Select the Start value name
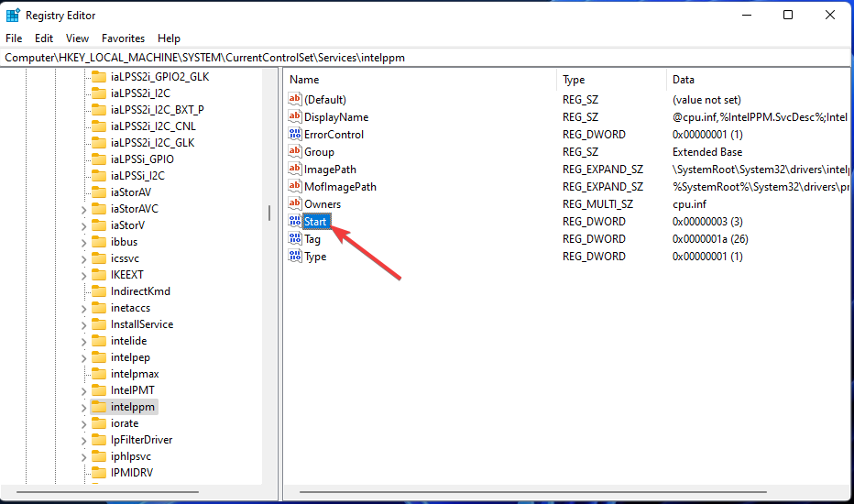 pyautogui.click(x=315, y=221)
